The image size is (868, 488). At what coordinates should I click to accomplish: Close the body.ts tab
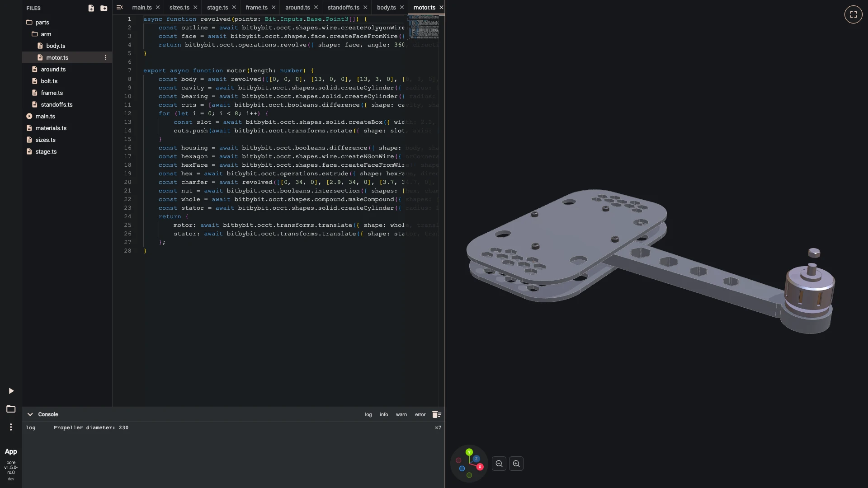(401, 7)
